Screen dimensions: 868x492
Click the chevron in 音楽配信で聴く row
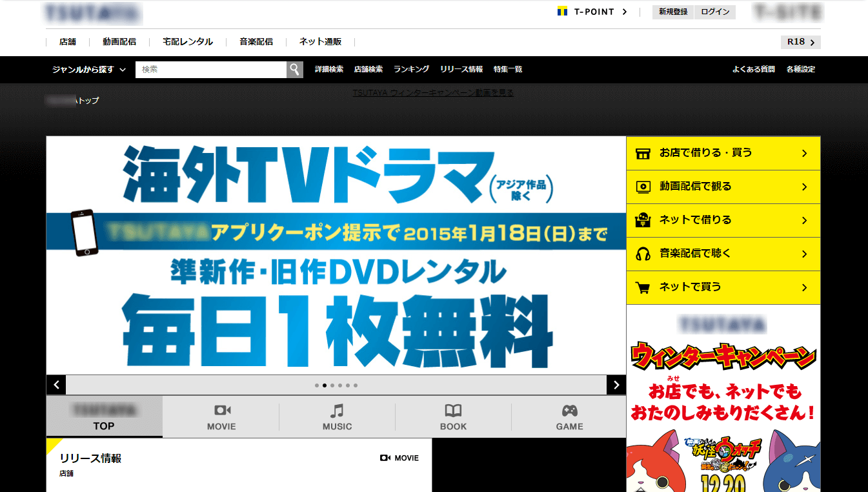[804, 254]
